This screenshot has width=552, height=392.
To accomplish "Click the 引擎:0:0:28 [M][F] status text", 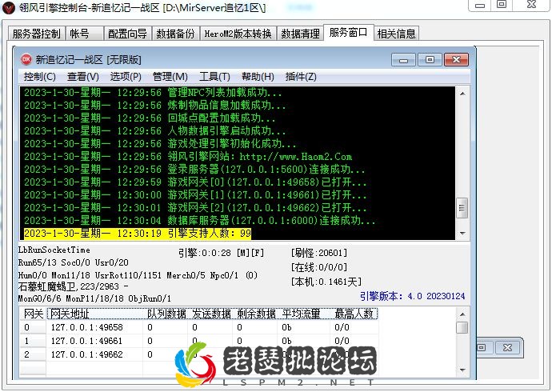I will (x=221, y=253).
